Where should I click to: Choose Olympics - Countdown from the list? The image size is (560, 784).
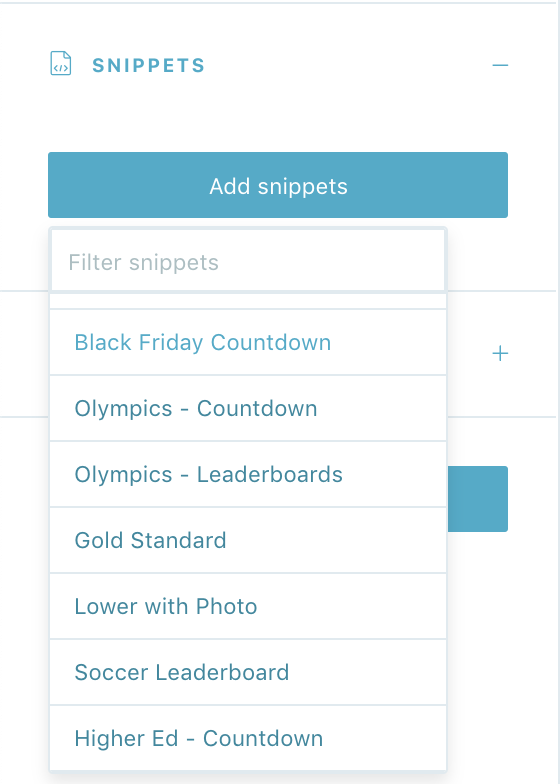248,408
